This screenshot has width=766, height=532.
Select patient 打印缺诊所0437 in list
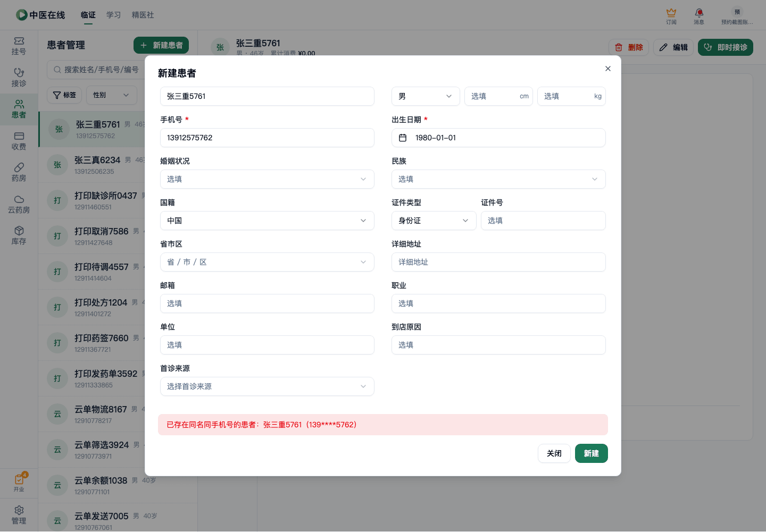(91, 200)
